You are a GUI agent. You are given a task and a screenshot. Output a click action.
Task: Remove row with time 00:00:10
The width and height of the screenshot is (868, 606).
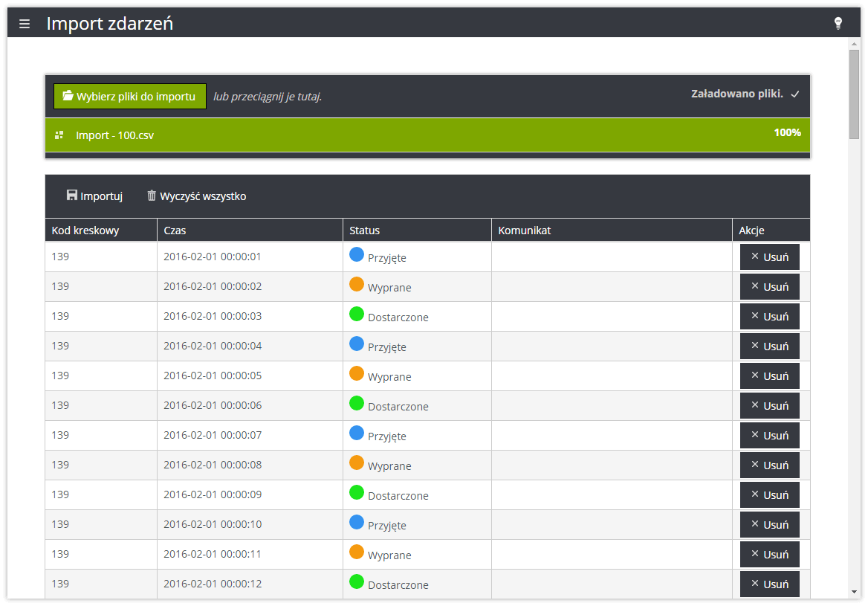(x=769, y=524)
